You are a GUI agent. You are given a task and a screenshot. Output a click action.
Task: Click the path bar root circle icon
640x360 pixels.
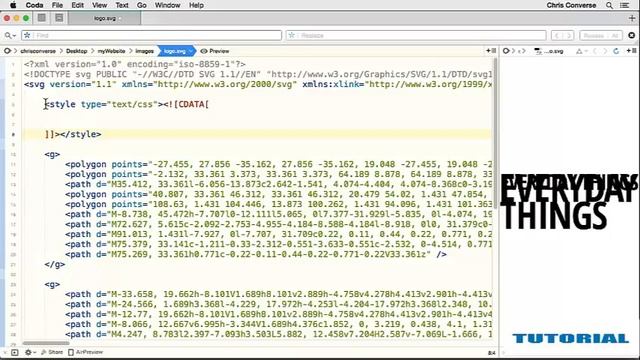pos(7,51)
